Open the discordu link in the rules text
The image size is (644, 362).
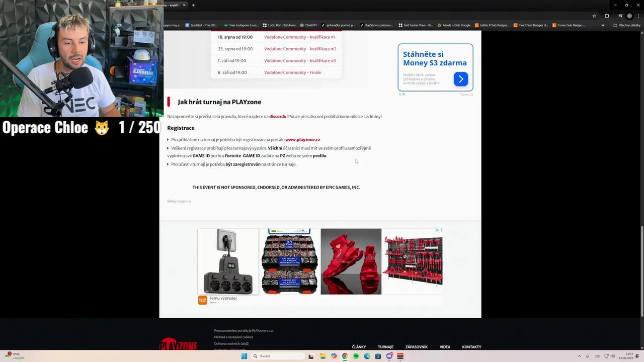pyautogui.click(x=278, y=117)
